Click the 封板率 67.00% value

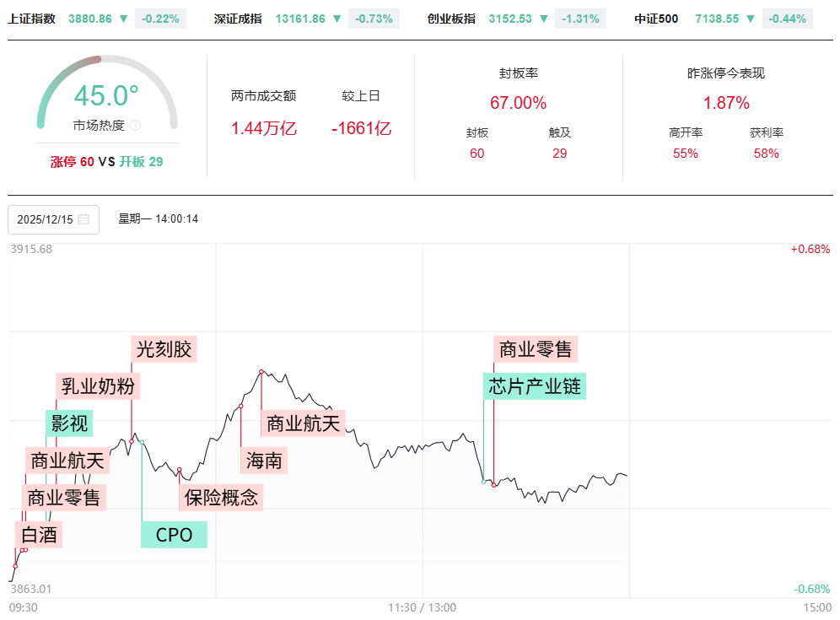[x=518, y=103]
